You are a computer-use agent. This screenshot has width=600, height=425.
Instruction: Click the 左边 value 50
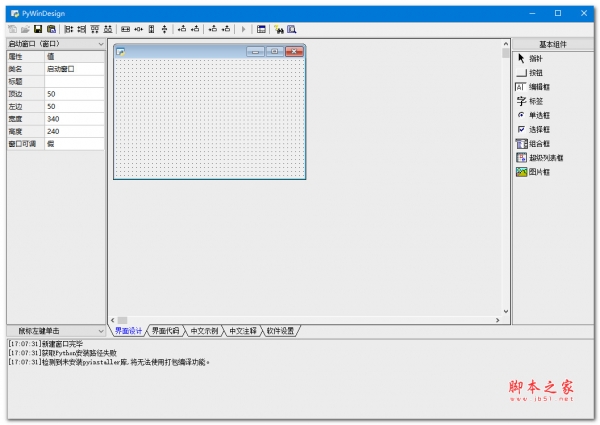pos(75,106)
